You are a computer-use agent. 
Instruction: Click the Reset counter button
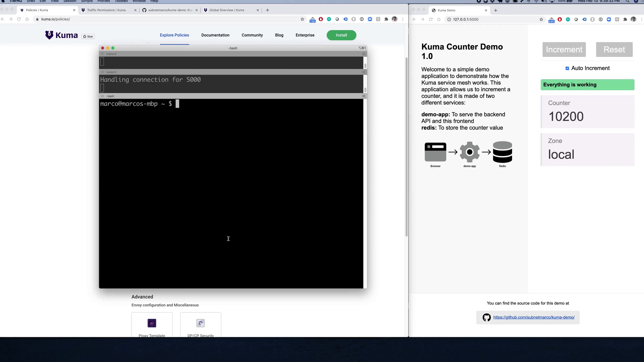click(614, 49)
